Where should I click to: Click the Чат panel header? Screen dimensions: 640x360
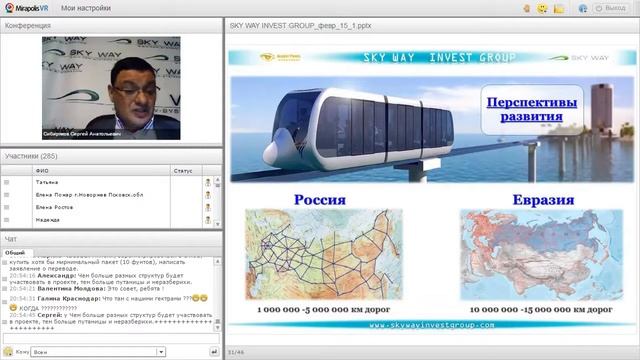pyautogui.click(x=111, y=239)
